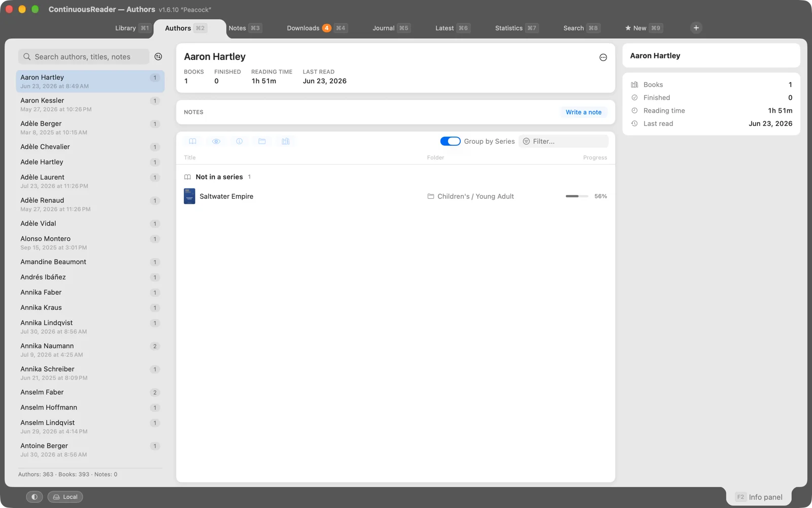Click the Saltwater Empire progress bar

(x=577, y=196)
